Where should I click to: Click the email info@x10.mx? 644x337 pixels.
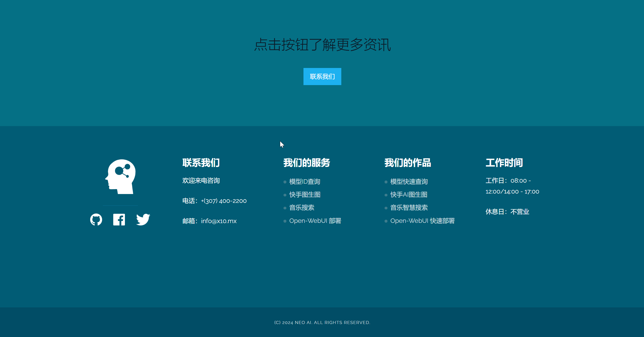(x=219, y=221)
